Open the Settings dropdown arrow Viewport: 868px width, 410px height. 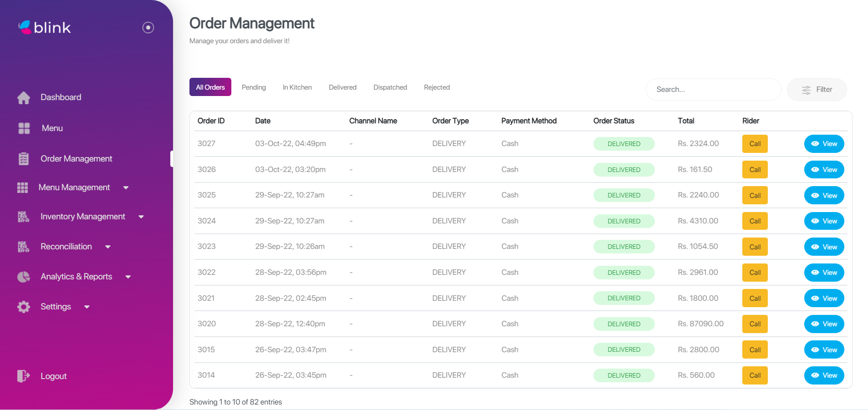point(87,307)
